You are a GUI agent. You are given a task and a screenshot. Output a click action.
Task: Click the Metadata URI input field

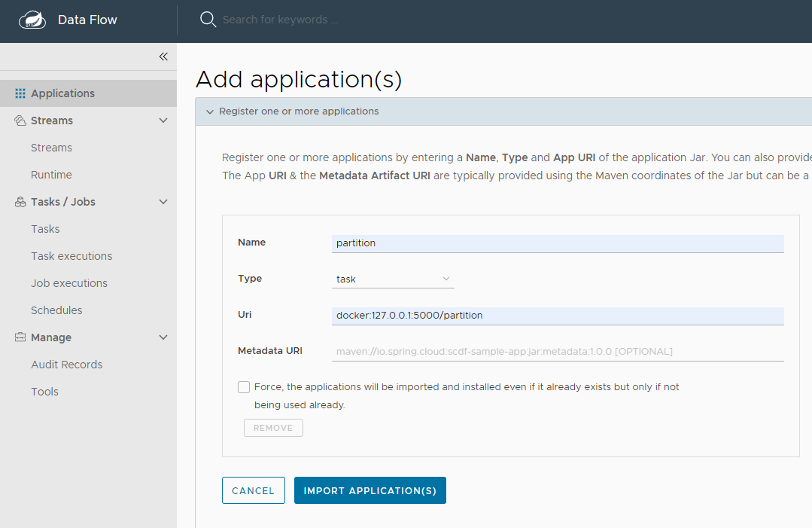(558, 351)
